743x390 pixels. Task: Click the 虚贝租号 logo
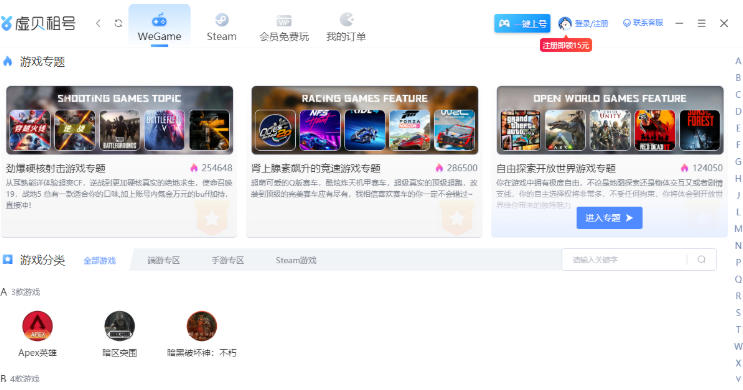[x=38, y=23]
